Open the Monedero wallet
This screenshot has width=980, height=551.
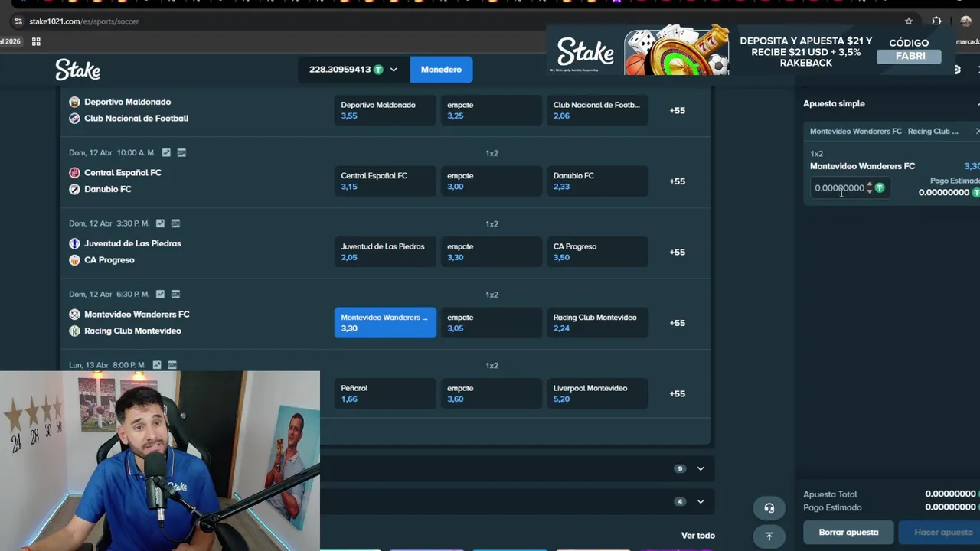tap(441, 70)
